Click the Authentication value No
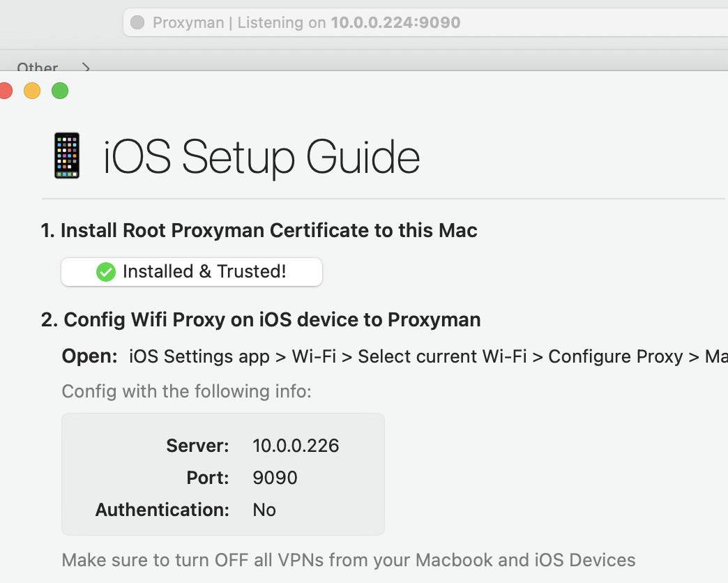Image resolution: width=728 pixels, height=583 pixels. coord(264,510)
